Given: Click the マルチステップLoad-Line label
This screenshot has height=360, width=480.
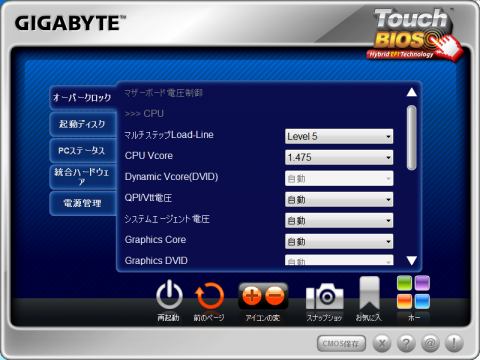Looking at the screenshot, I should (x=169, y=135).
